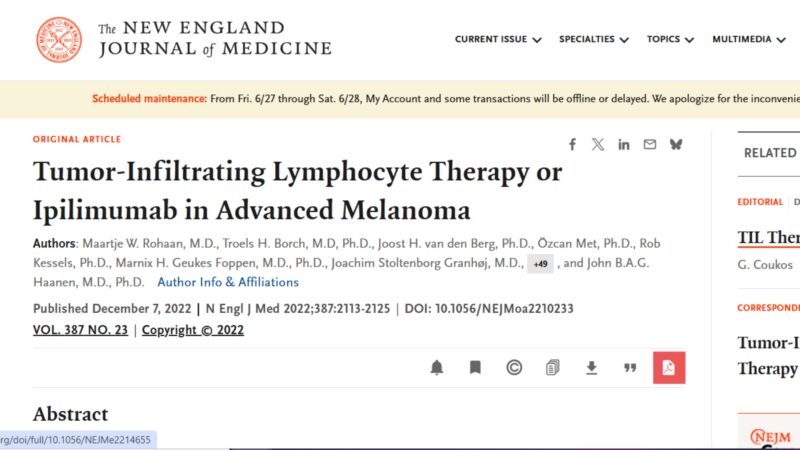Expand the Specialties dropdown
Viewport: 800px width, 450px height.
tap(594, 39)
